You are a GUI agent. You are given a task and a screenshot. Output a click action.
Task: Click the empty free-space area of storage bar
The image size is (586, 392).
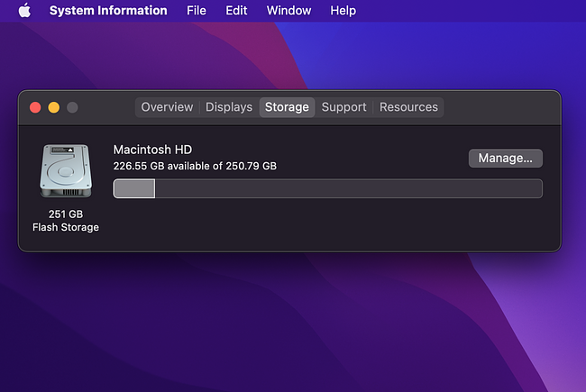[x=347, y=188]
